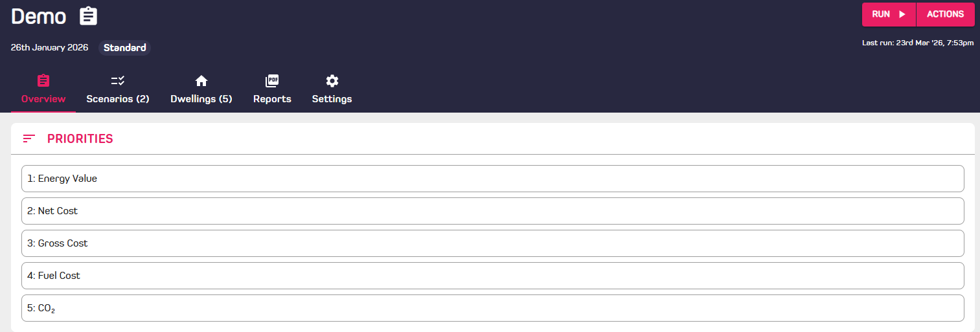Select the CO₂ priority row
The width and height of the screenshot is (980, 332).
click(492, 308)
